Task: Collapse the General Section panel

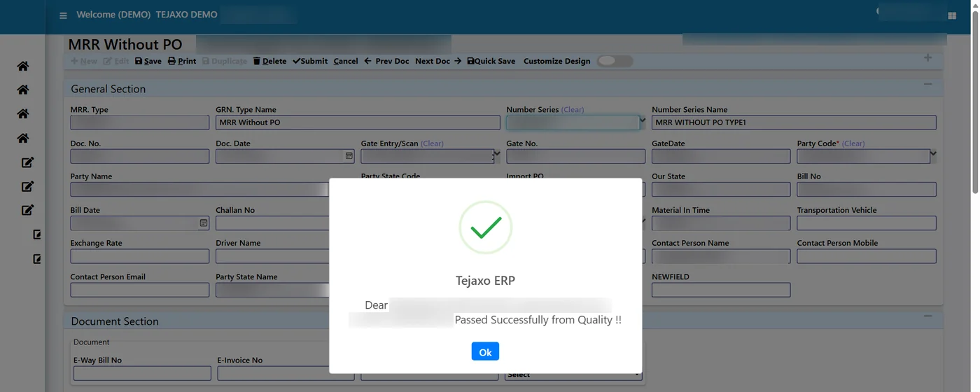Action: [x=927, y=84]
